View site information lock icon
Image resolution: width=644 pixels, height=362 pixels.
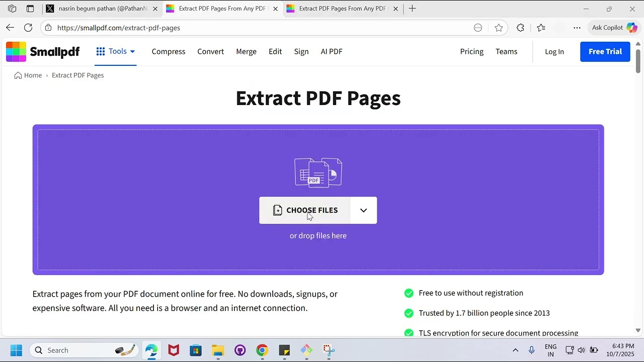pos(48,28)
